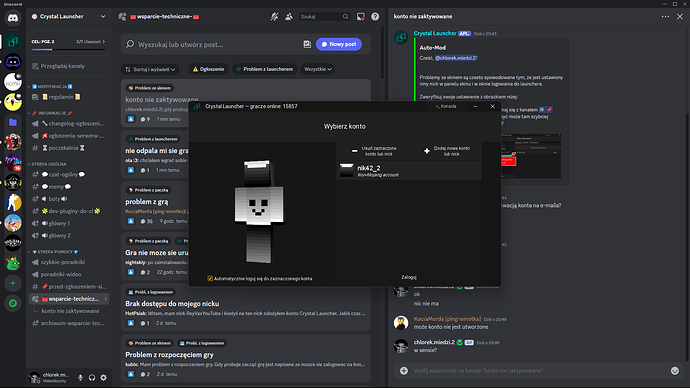The height and width of the screenshot is (388, 690).
Task: Open the Add a Server plus icon
Action: 13,283
